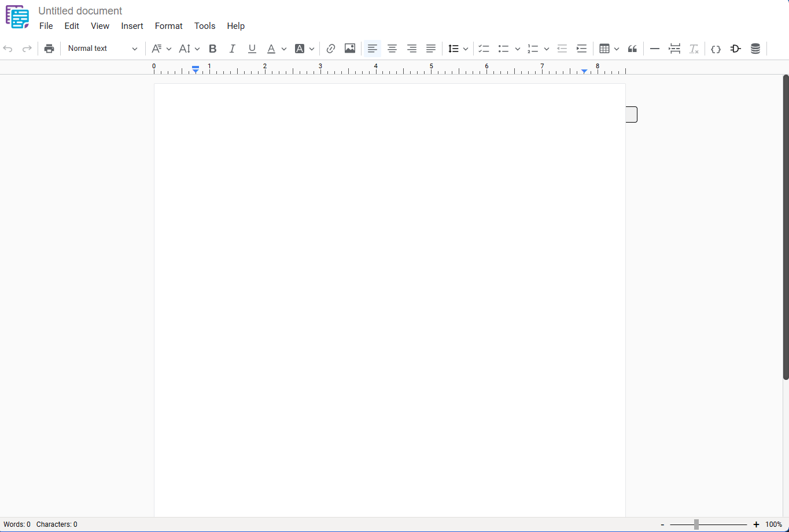
Task: Insert a numbered list
Action: click(x=533, y=49)
